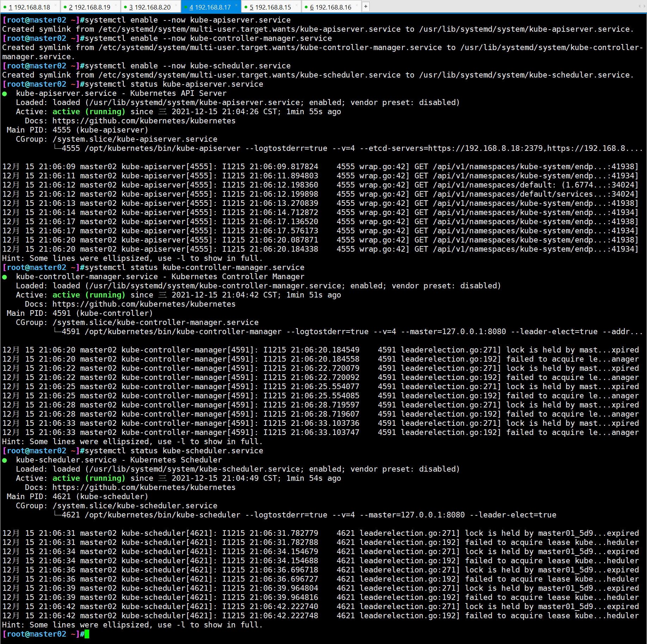This screenshot has height=644, width=647.
Task: Click the green connection dot on tab 192.168.8.18
Action: 5,7
